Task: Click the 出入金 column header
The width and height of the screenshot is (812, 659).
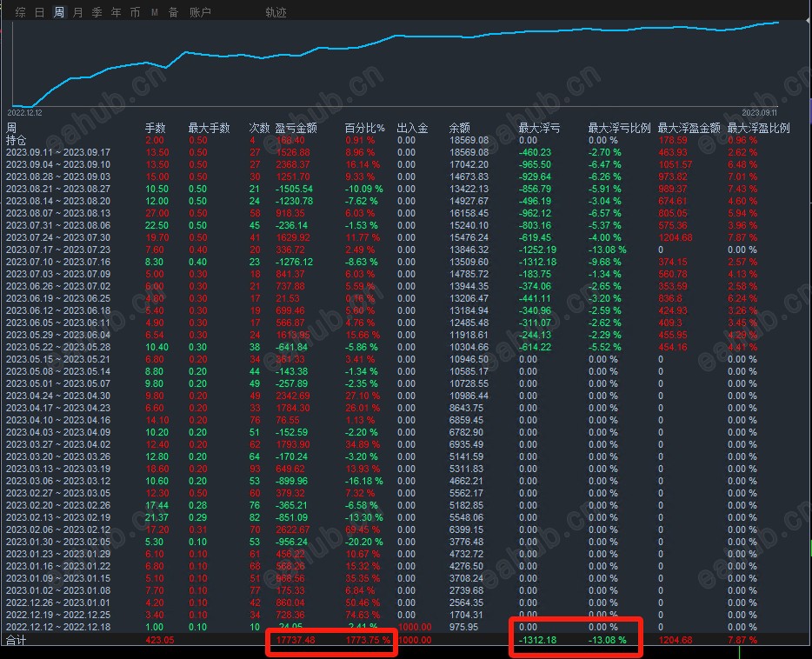Action: [412, 128]
